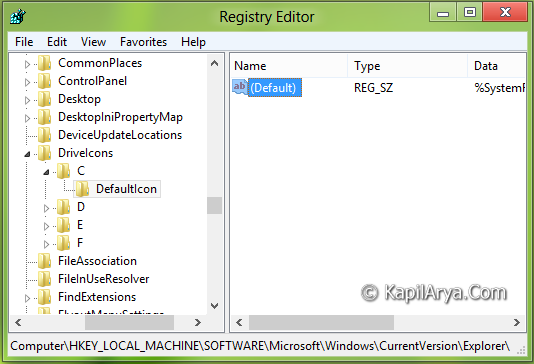
Task: Click the DriveIcons folder icon
Action: tap(45, 153)
